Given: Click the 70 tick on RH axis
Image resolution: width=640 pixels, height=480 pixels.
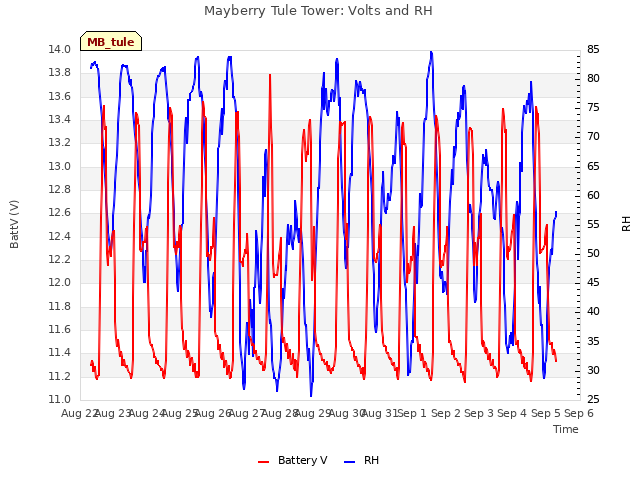Looking at the screenshot, I should pos(593,137).
